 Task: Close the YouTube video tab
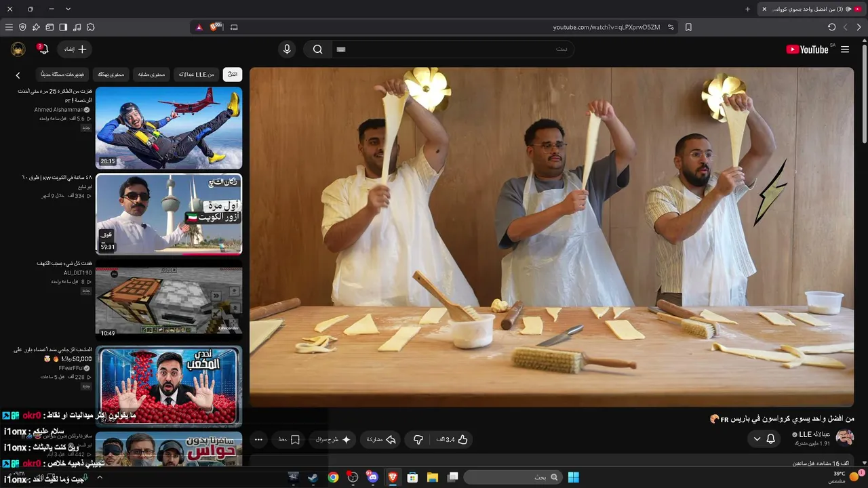[x=764, y=9]
